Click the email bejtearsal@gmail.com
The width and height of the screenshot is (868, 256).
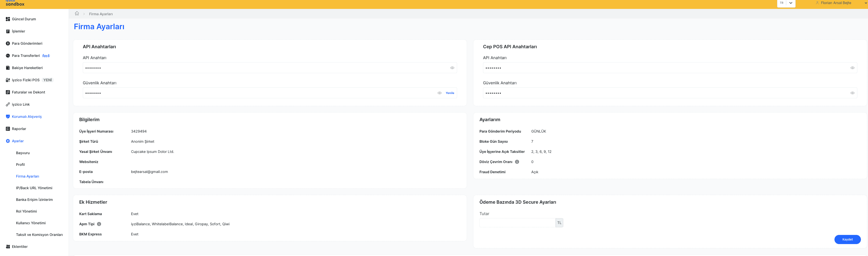coord(149,172)
